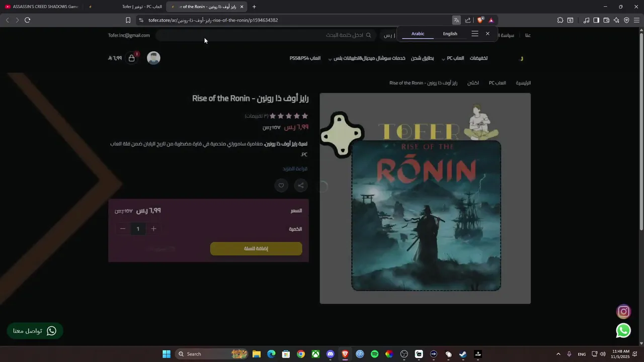The image size is (644, 362).
Task: Bookmark this page with the bookmark icon
Action: 128,20
